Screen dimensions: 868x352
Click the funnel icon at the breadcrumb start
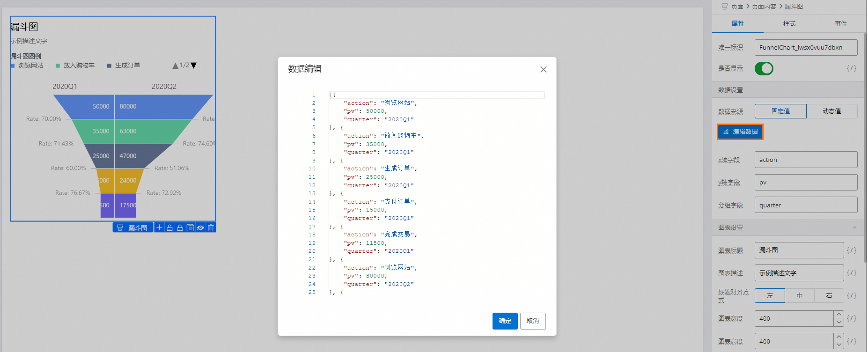tap(724, 7)
